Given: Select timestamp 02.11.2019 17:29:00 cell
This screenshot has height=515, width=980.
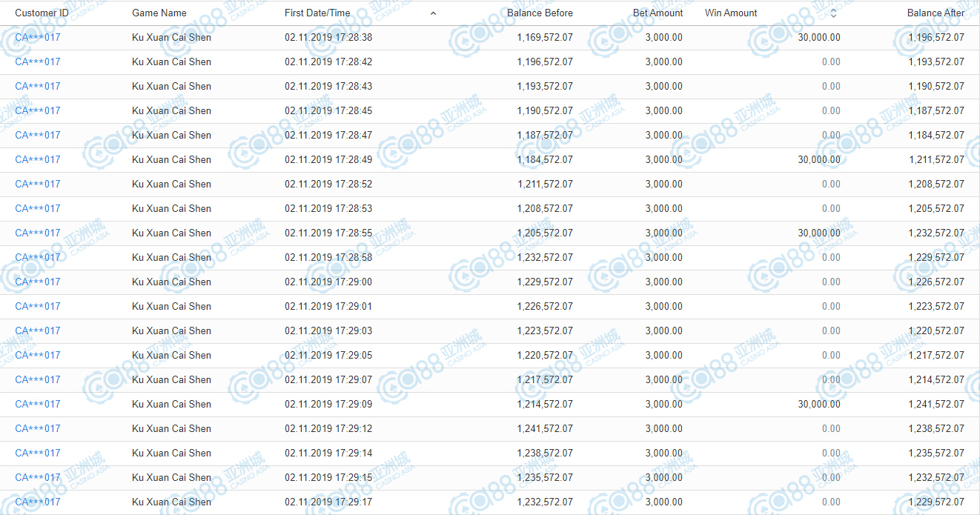Looking at the screenshot, I should [328, 282].
